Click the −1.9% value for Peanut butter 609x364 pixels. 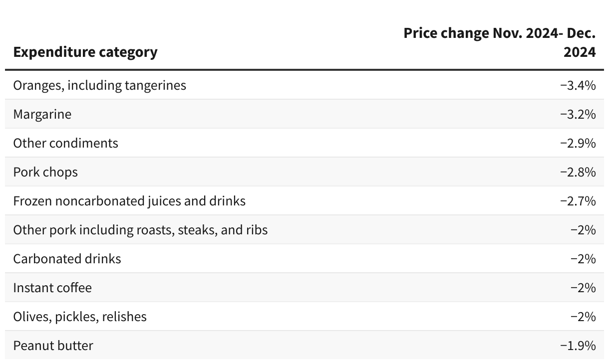point(578,346)
